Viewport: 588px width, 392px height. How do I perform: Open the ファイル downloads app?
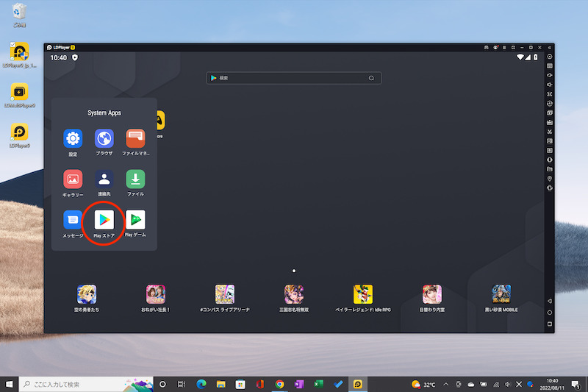tap(135, 179)
